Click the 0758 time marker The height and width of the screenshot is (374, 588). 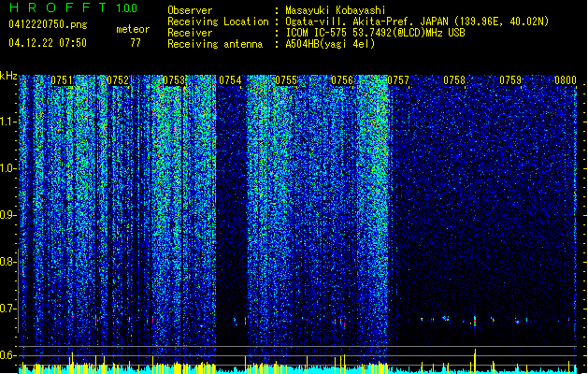pyautogui.click(x=454, y=80)
